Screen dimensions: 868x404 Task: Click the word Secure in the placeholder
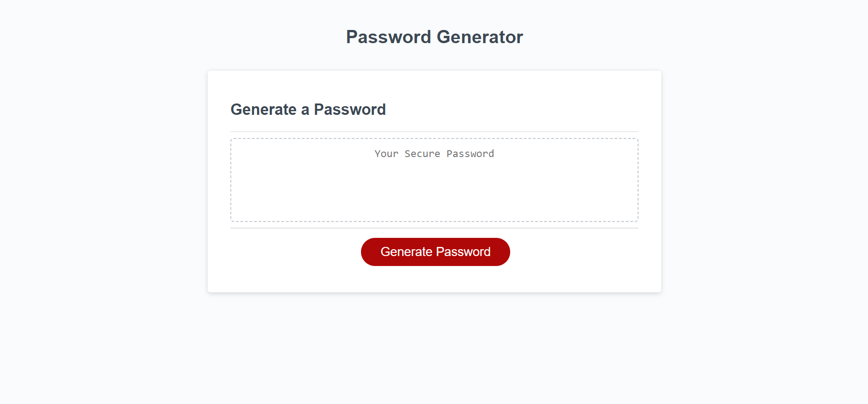pos(422,154)
